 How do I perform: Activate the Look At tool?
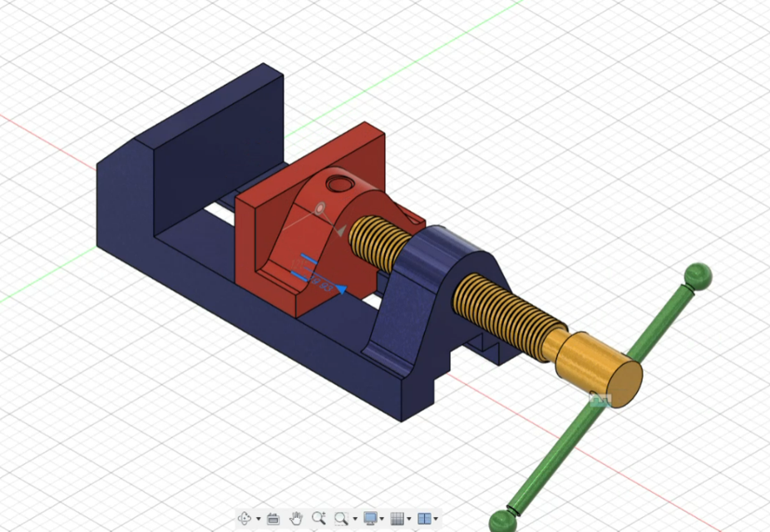click(274, 517)
